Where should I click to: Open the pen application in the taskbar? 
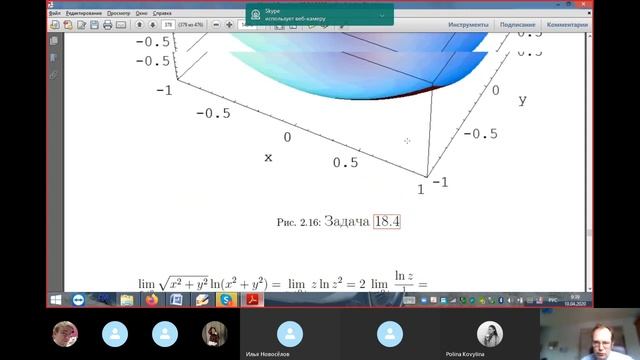coord(201,300)
